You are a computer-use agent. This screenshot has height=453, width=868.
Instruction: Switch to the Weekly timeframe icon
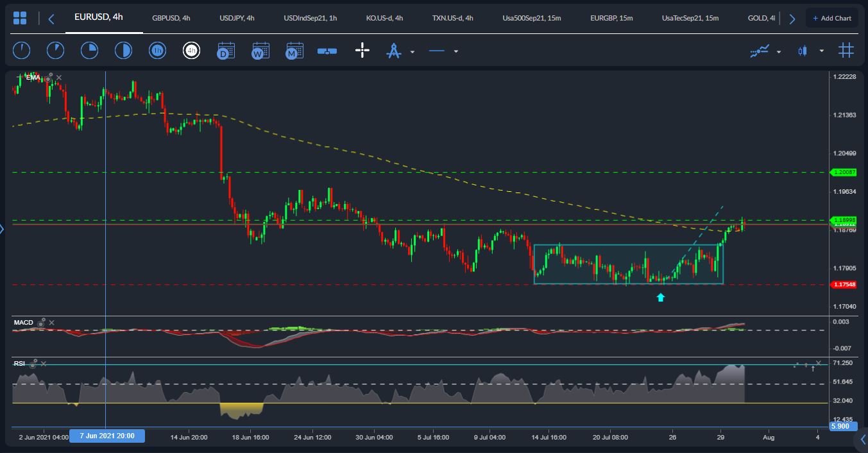click(260, 50)
